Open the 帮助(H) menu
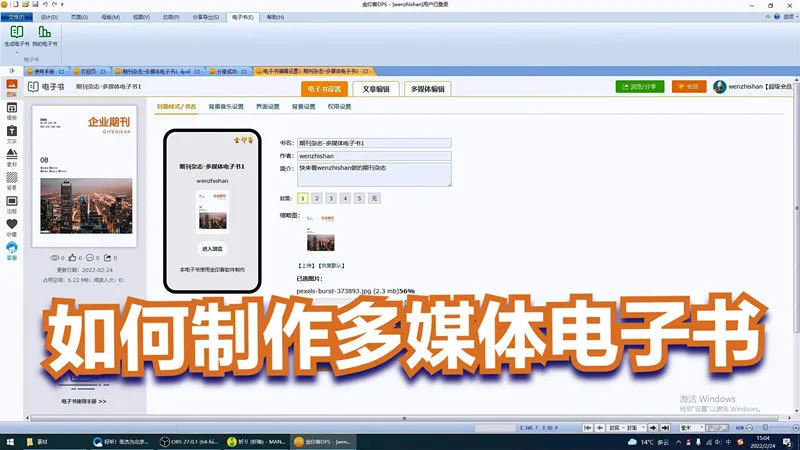 [x=276, y=17]
